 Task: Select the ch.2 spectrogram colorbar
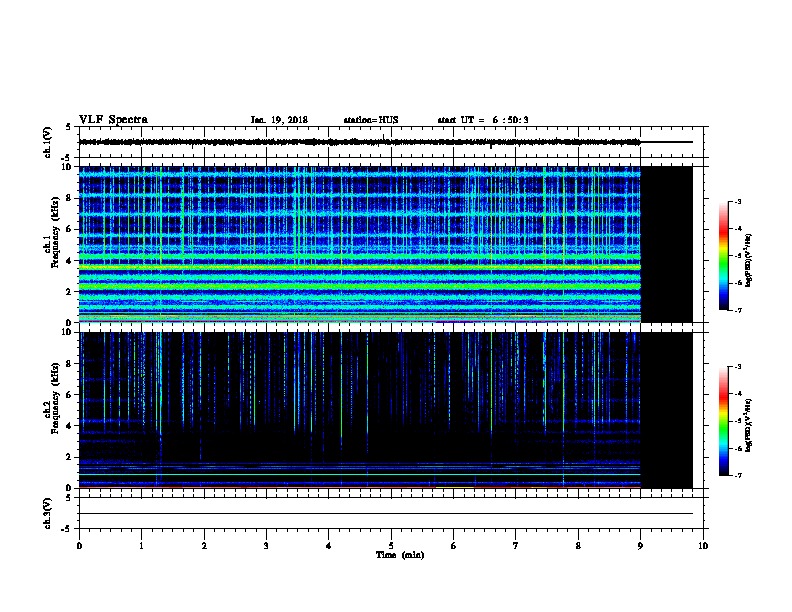(x=723, y=421)
